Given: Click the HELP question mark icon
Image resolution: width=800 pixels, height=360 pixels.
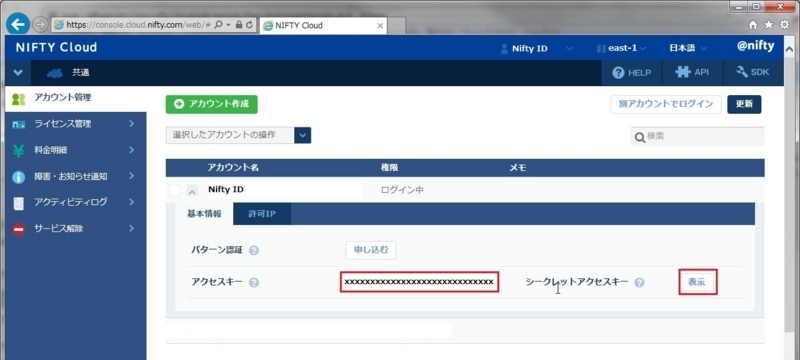Looking at the screenshot, I should point(618,73).
